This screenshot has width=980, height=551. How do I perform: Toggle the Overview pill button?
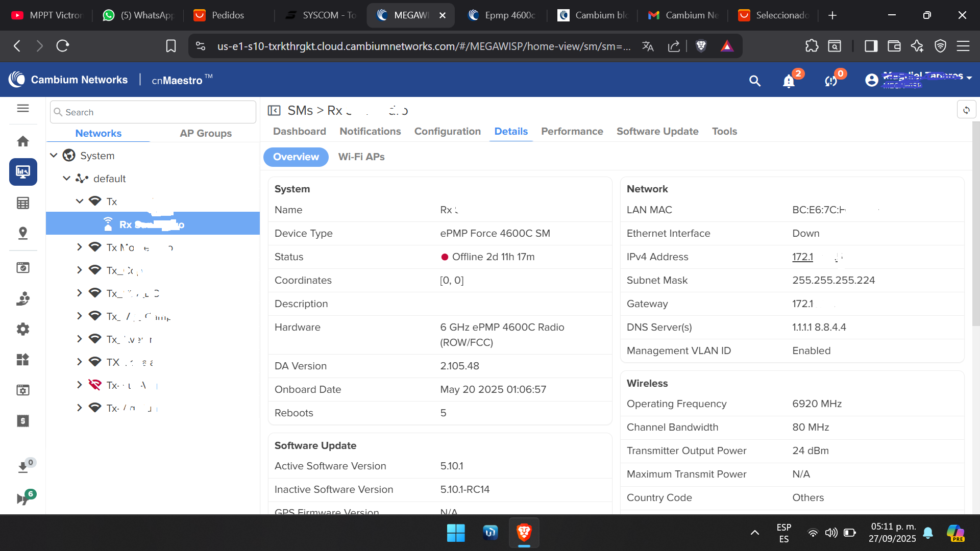click(x=296, y=157)
